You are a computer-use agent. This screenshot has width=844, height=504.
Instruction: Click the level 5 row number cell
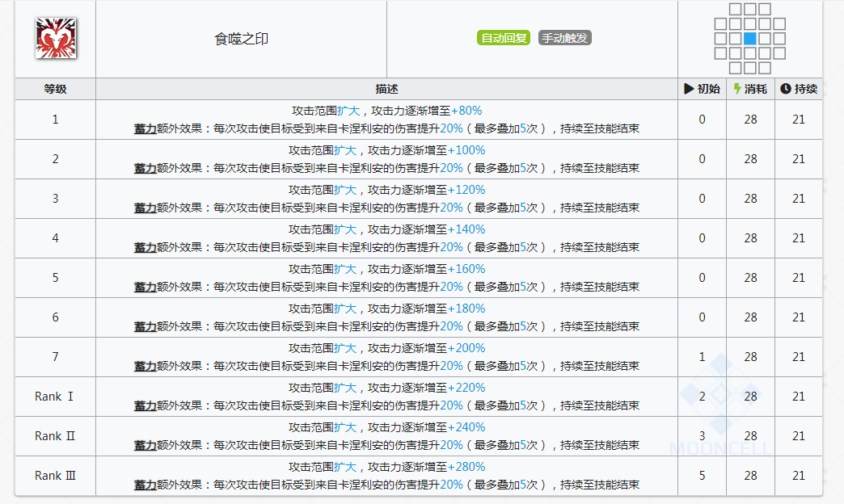(x=56, y=278)
